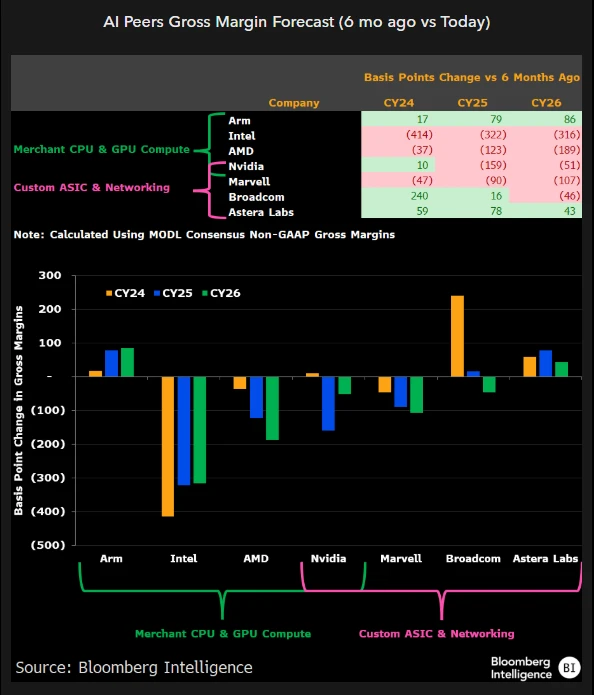The image size is (594, 695).
Task: Select the Marvell row label in table
Action: 249,182
